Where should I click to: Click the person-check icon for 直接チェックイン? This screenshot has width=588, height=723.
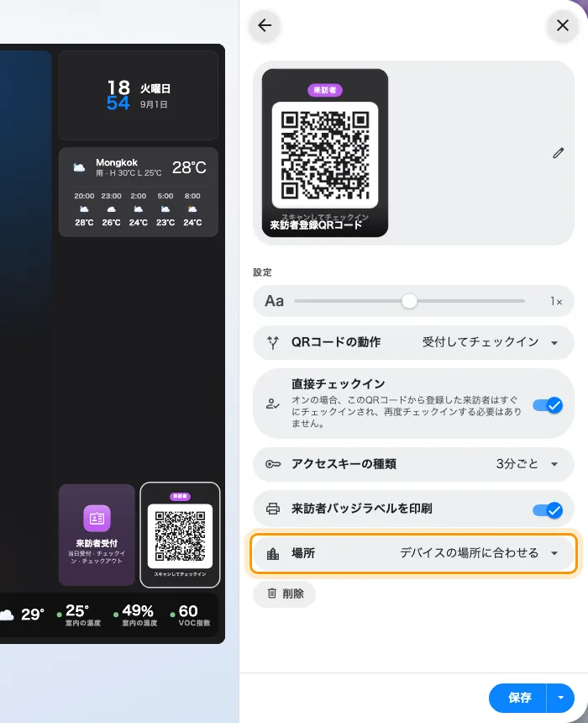tap(273, 404)
